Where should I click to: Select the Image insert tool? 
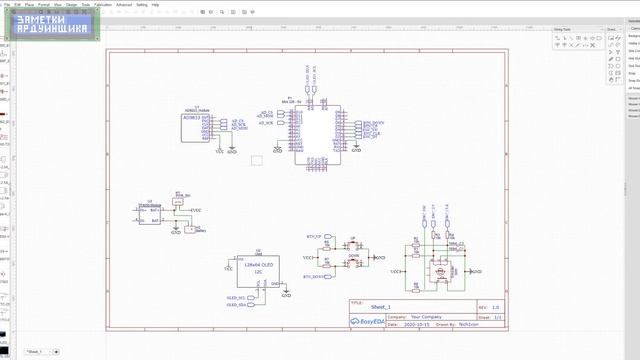pyautogui.click(x=618, y=73)
